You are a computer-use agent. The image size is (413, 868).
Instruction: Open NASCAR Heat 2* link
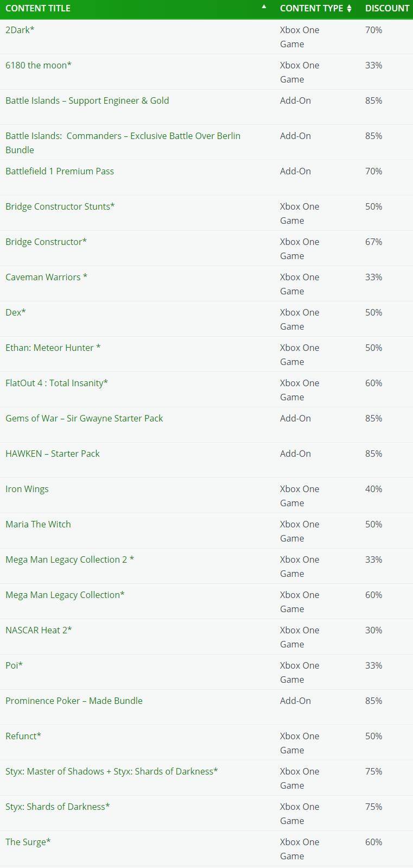tap(39, 630)
